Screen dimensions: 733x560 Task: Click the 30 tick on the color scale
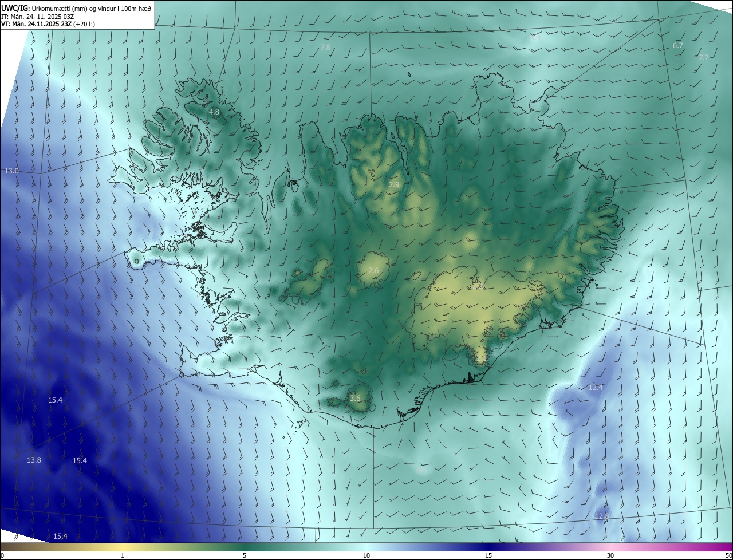pos(610,555)
